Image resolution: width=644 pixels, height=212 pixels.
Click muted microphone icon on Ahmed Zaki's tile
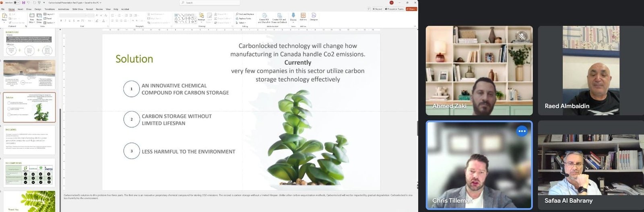click(x=521, y=36)
